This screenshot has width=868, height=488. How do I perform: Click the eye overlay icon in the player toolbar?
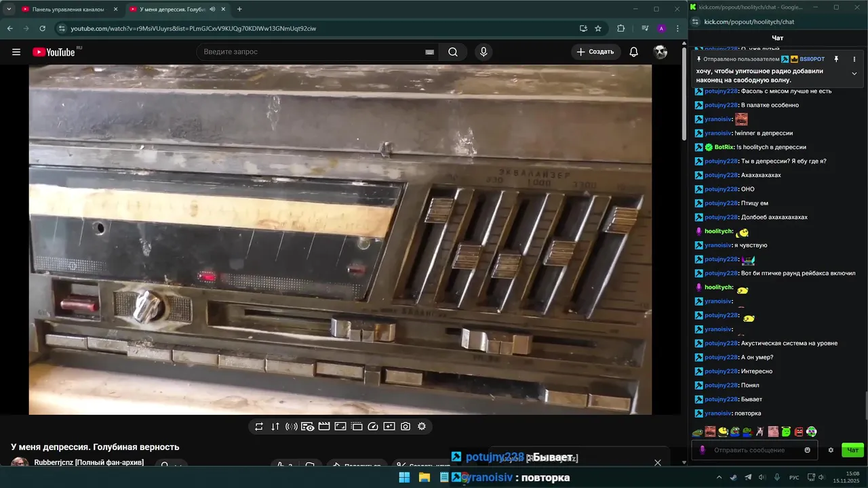pyautogui.click(x=308, y=426)
